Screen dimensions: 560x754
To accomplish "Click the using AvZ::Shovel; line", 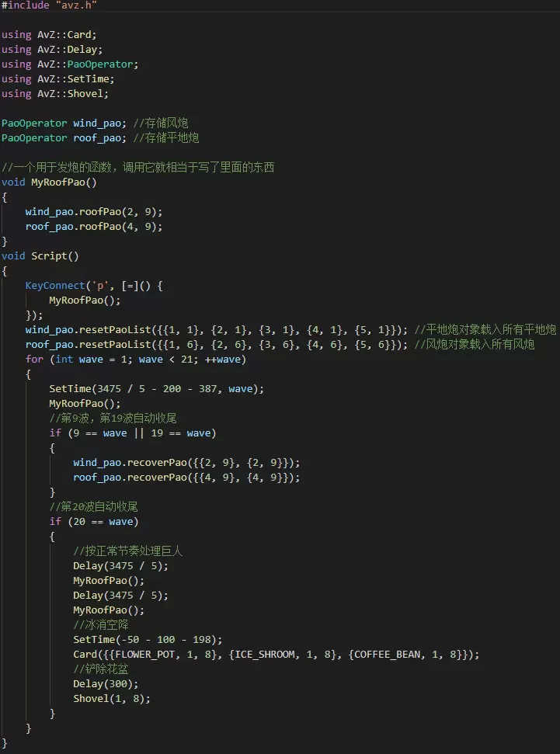I will [55, 94].
